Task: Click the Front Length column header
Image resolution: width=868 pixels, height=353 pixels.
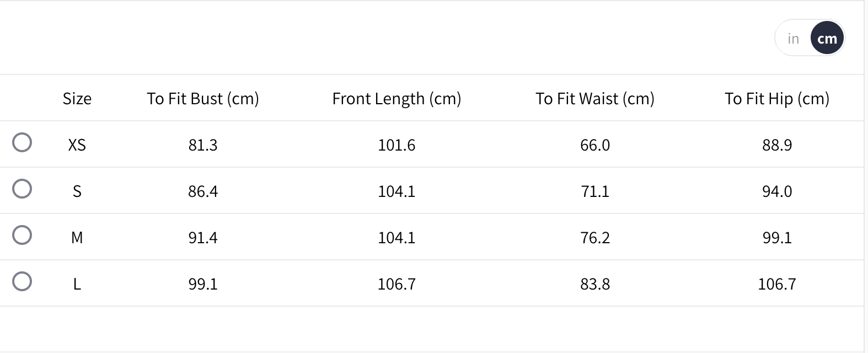Action: 397,99
